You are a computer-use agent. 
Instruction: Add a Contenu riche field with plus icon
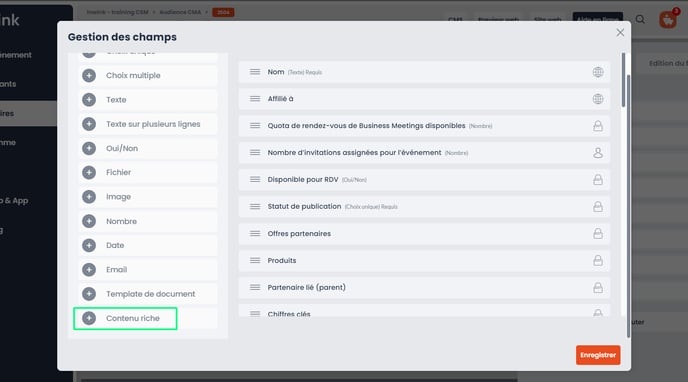[x=89, y=318]
